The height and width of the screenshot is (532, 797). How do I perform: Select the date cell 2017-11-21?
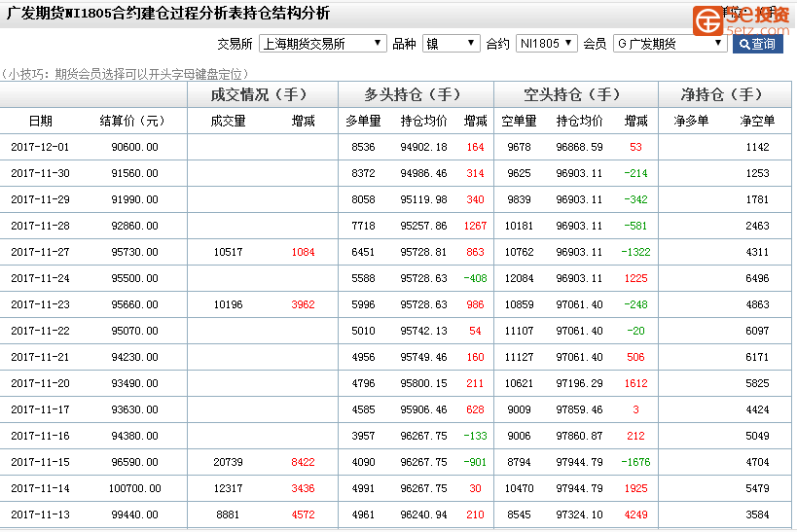[x=40, y=357]
